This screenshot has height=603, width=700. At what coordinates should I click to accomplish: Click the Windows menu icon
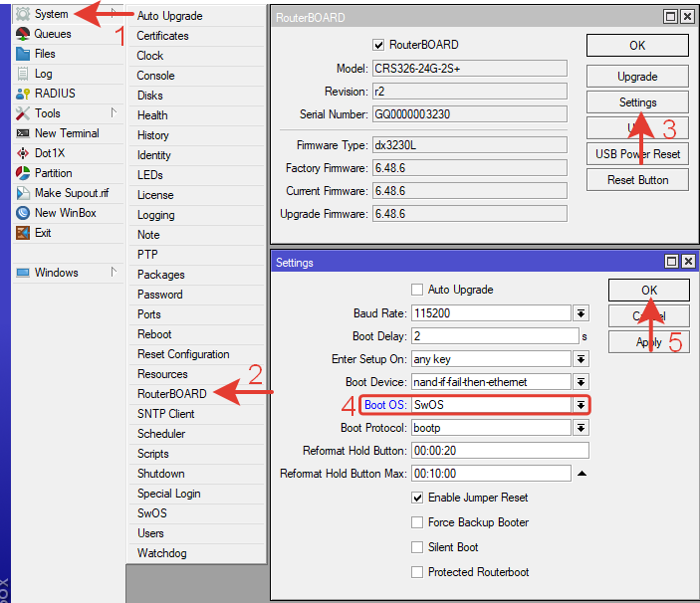(x=23, y=273)
